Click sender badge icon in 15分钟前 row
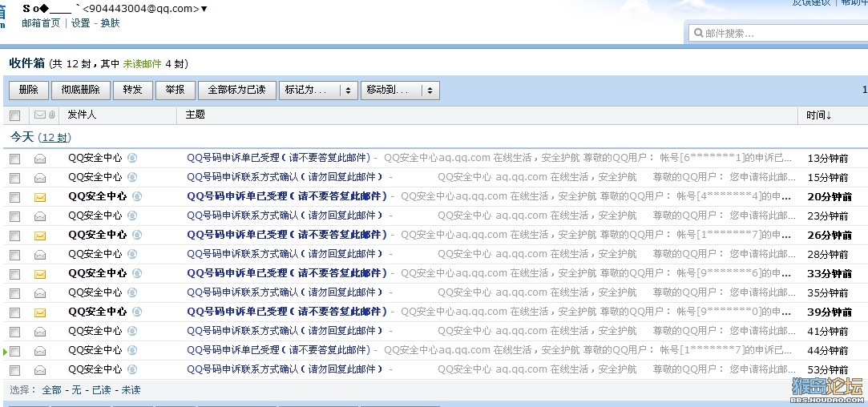Image resolution: width=868 pixels, height=407 pixels. (x=131, y=177)
